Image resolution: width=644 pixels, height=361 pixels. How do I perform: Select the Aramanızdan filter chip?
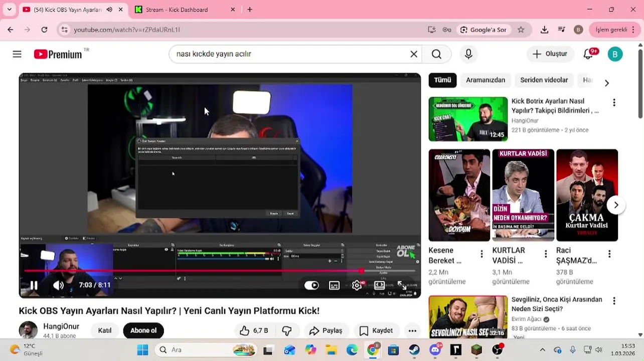(x=485, y=80)
